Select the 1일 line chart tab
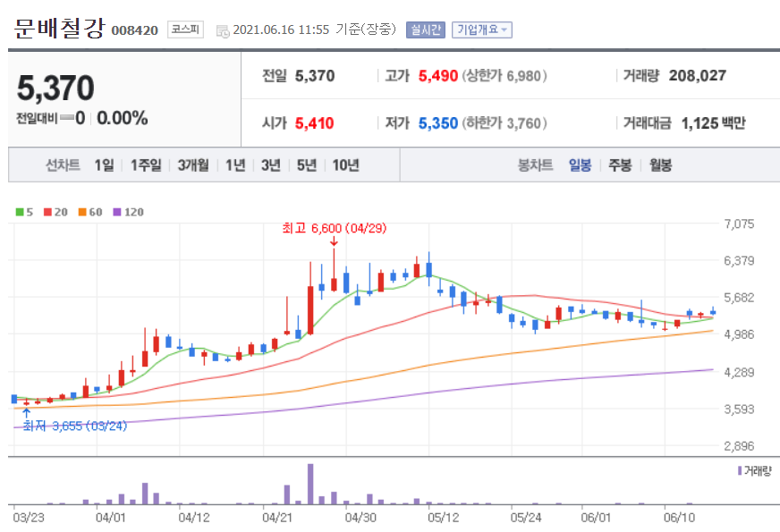Viewport: 780px width, 532px height. pos(104,165)
